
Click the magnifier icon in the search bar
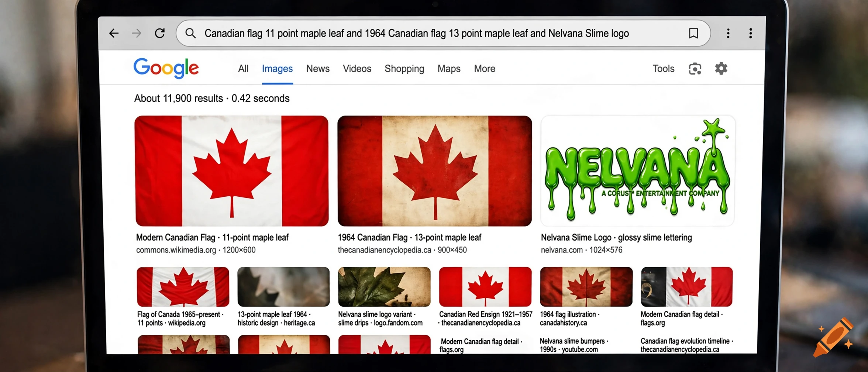click(190, 33)
